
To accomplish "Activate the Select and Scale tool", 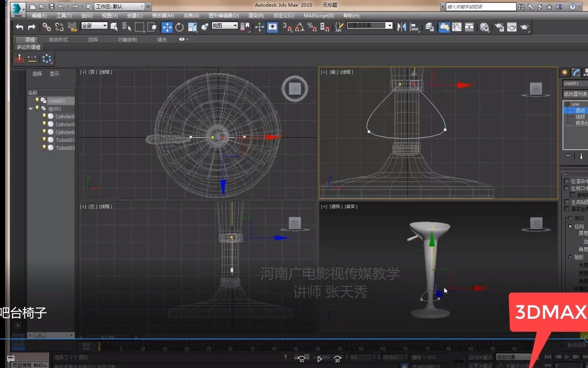I will tap(192, 27).
